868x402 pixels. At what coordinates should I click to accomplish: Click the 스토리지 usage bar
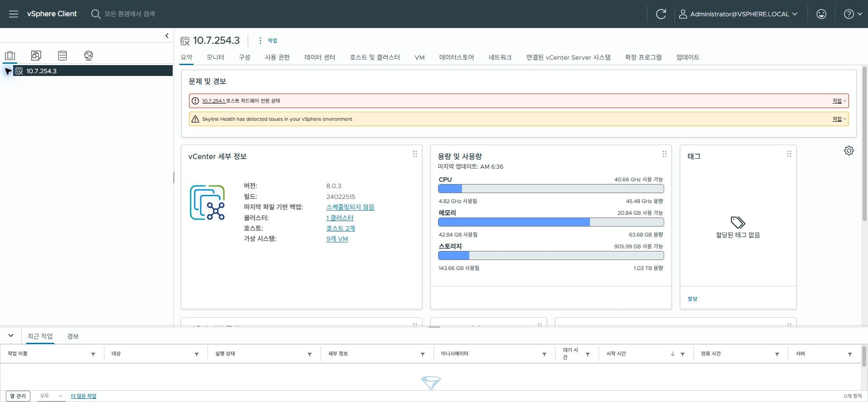(551, 255)
